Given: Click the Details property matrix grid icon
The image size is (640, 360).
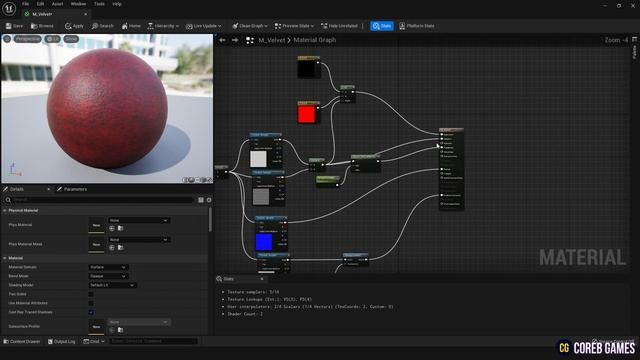Looking at the screenshot, I should [201, 200].
